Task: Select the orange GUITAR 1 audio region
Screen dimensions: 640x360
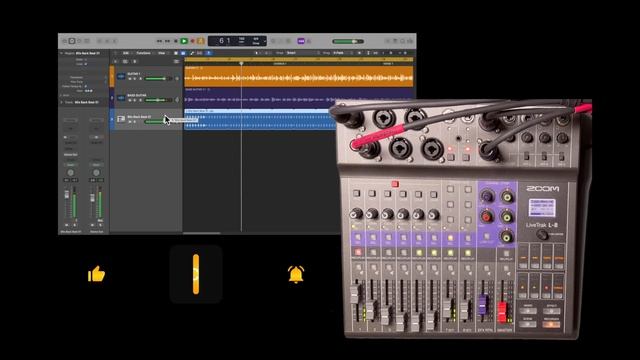Action: click(298, 77)
